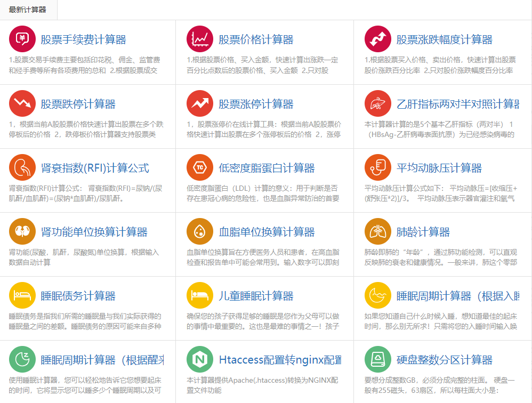
Task: Click the blood drop icon for 血脂单位换算
Action: [200, 231]
